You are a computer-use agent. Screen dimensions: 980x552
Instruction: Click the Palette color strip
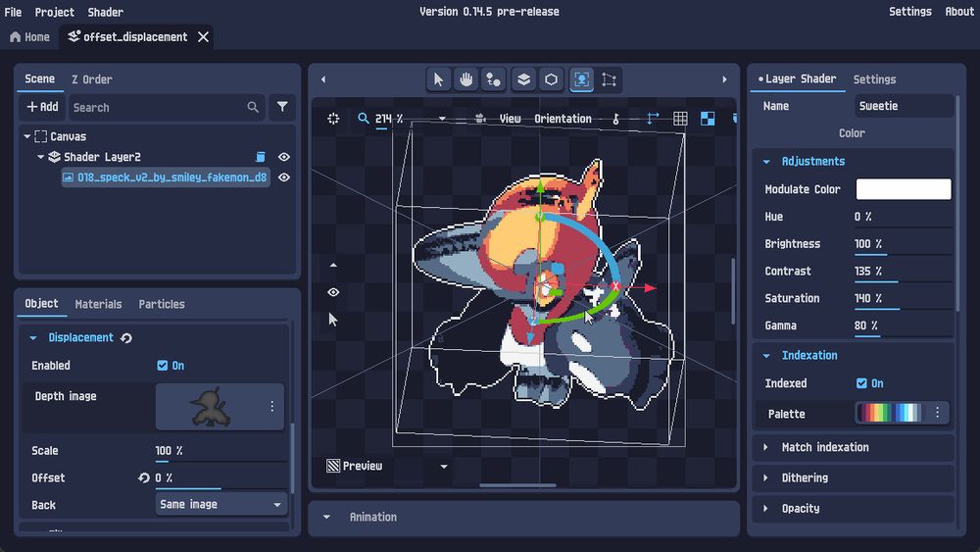pyautogui.click(x=891, y=413)
